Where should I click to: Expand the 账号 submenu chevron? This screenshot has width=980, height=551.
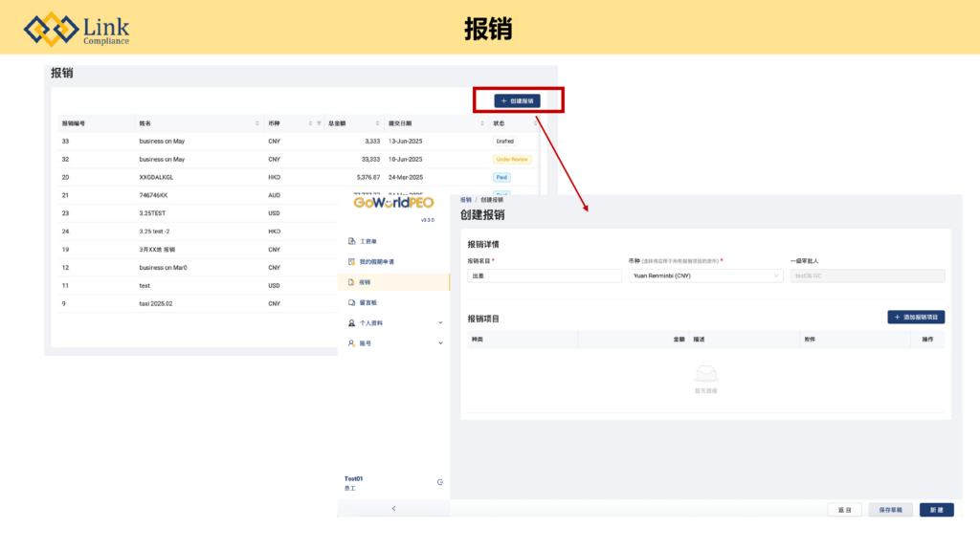440,342
